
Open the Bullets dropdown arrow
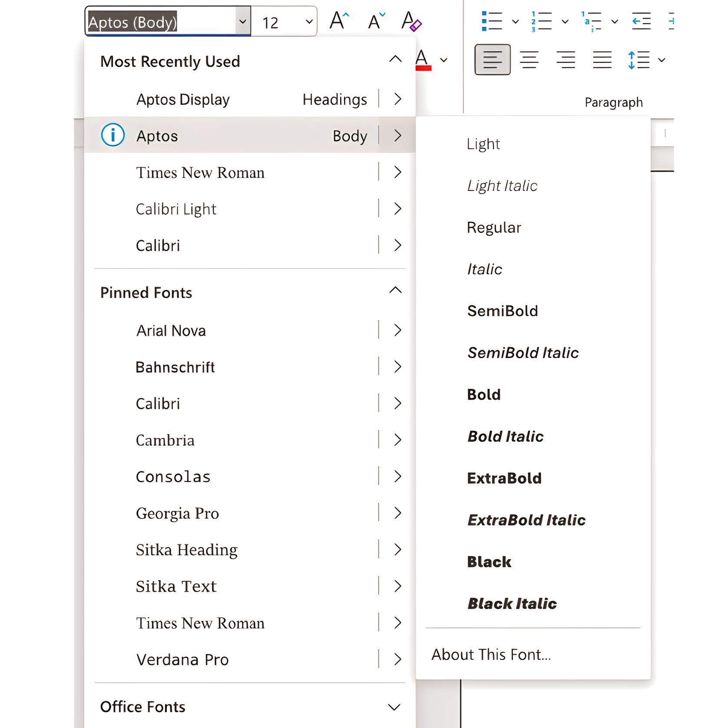click(516, 21)
